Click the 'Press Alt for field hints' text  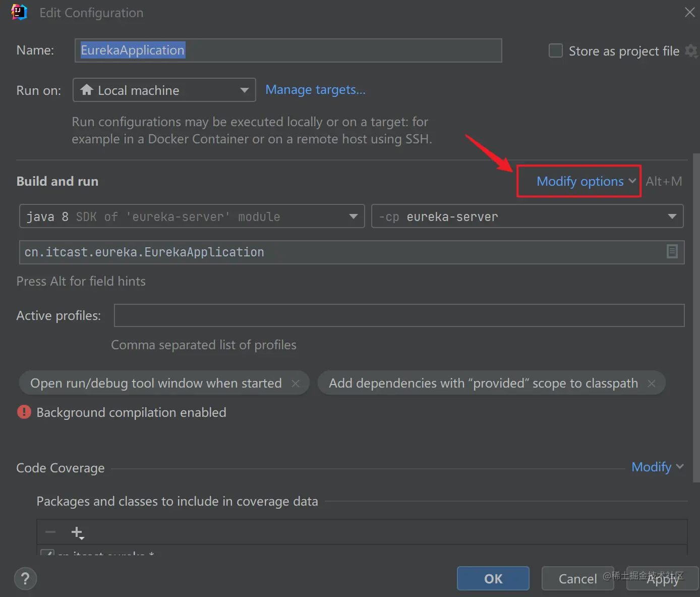click(81, 281)
